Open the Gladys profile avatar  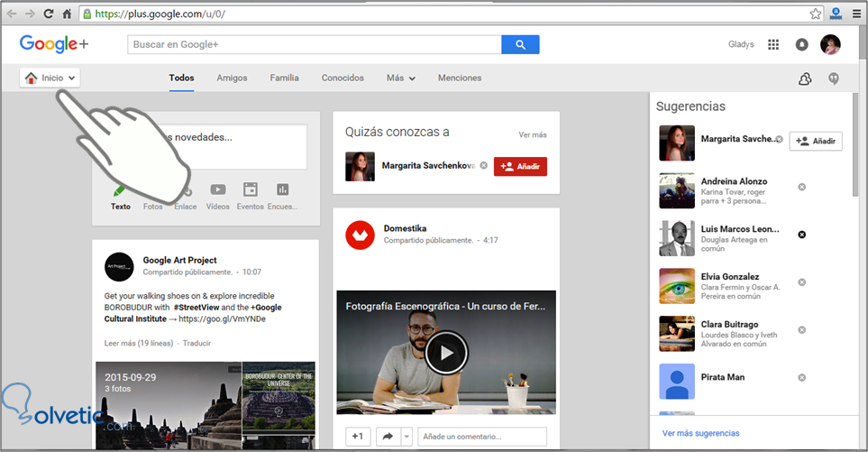point(830,44)
